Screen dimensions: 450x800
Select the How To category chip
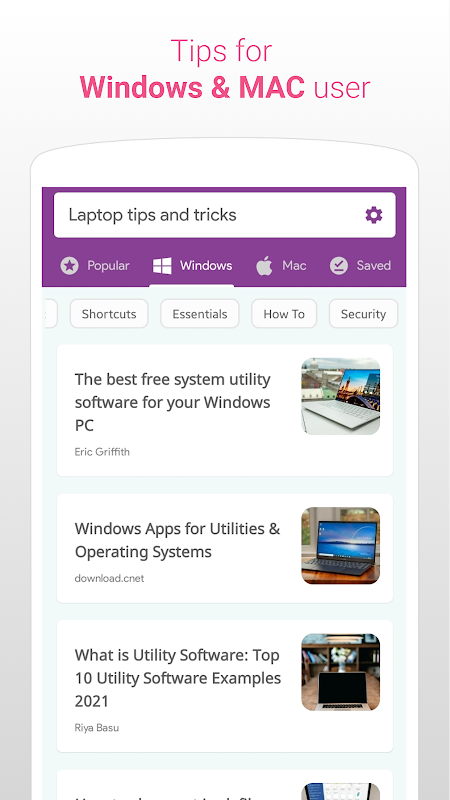284,314
